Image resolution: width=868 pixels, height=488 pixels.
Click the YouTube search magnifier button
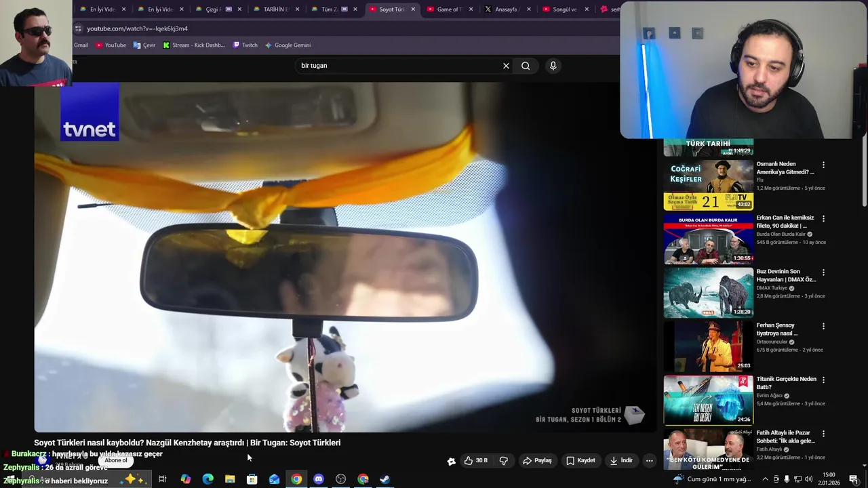526,66
